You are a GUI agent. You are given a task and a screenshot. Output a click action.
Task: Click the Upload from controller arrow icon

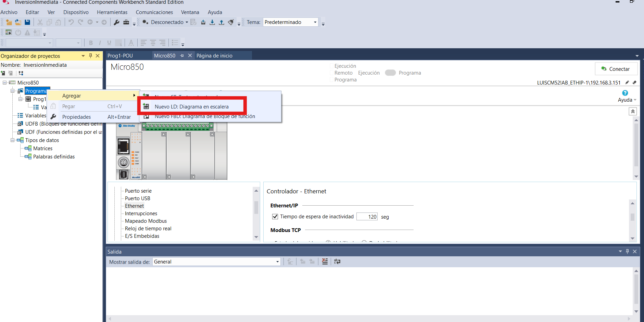coord(222,22)
